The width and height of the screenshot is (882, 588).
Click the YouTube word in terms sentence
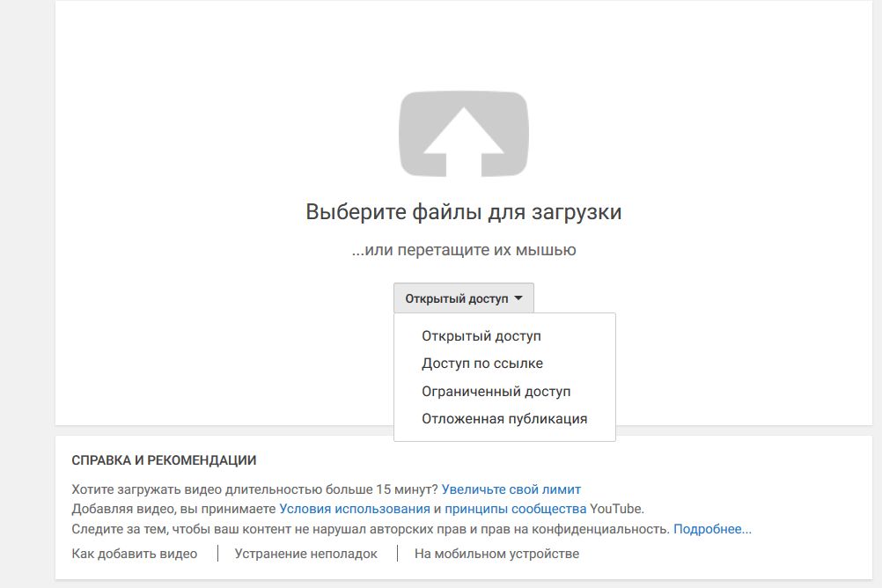pos(616,510)
